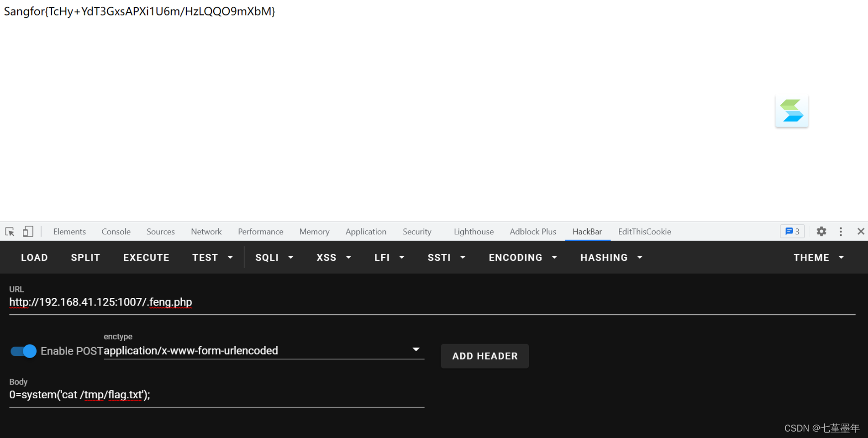Activate the inspect element picker icon
868x438 pixels.
point(9,232)
